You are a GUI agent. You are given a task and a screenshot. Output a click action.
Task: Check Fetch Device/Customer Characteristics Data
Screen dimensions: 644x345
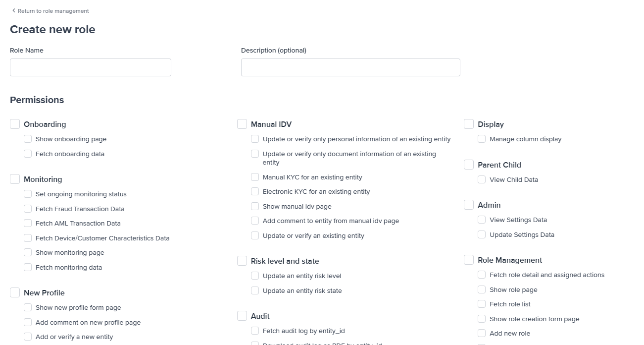[x=28, y=238]
